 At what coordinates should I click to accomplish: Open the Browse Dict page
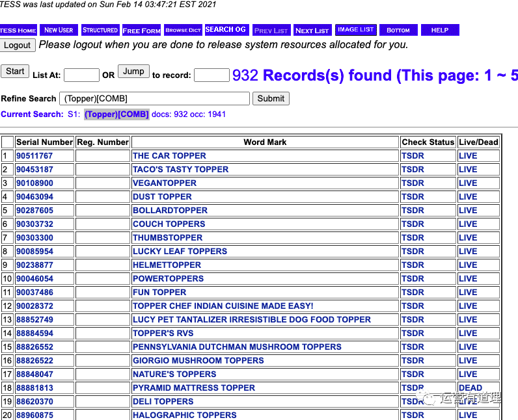183,30
